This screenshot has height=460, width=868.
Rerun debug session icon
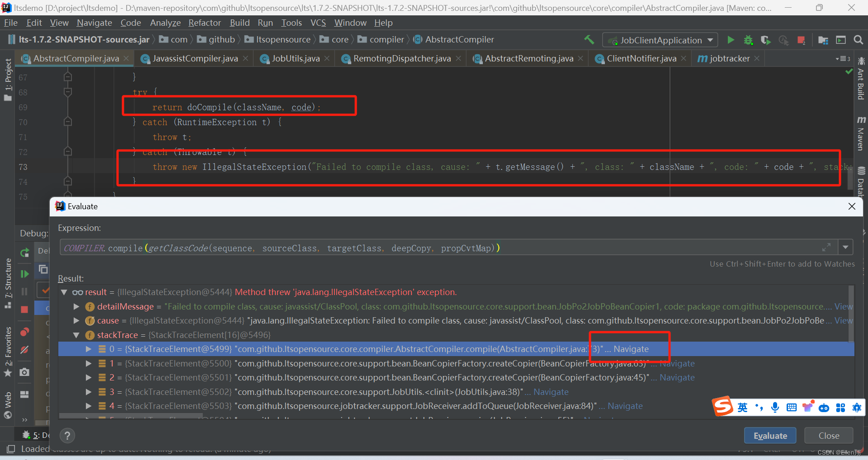24,252
